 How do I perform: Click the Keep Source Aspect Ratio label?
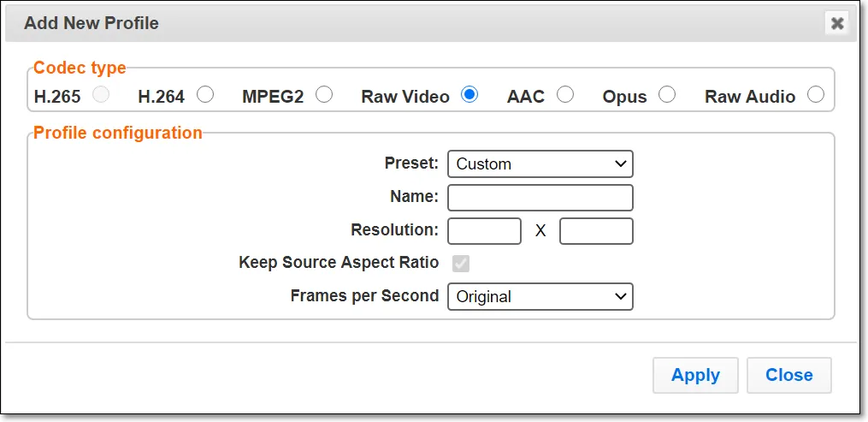point(339,263)
